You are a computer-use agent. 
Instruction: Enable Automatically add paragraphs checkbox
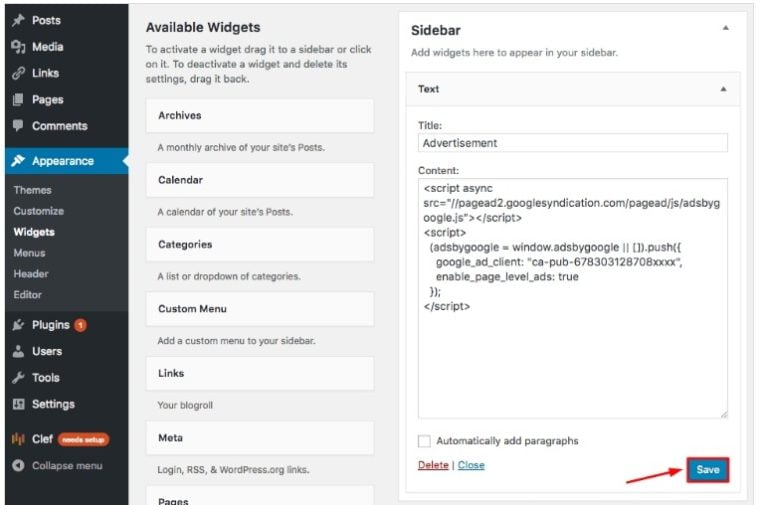(x=424, y=441)
